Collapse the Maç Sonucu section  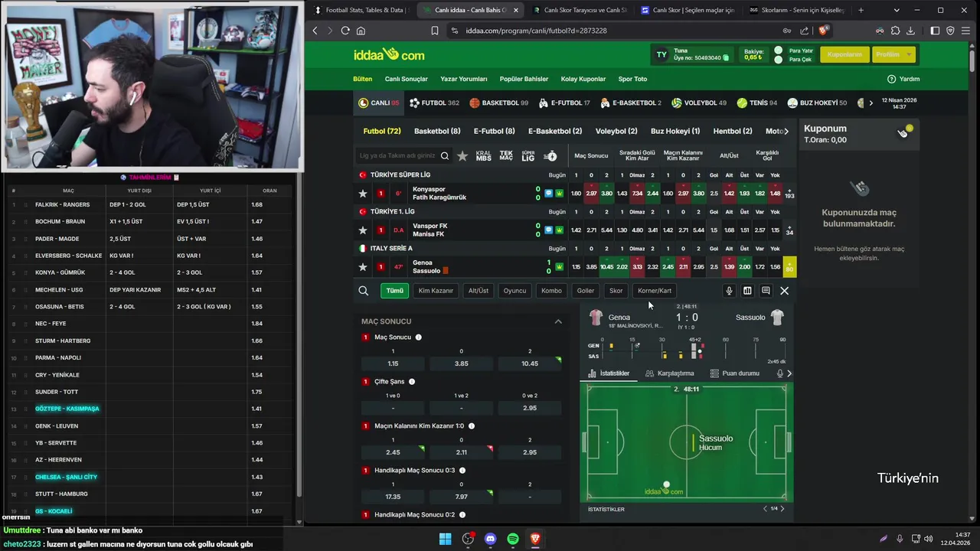click(x=558, y=321)
